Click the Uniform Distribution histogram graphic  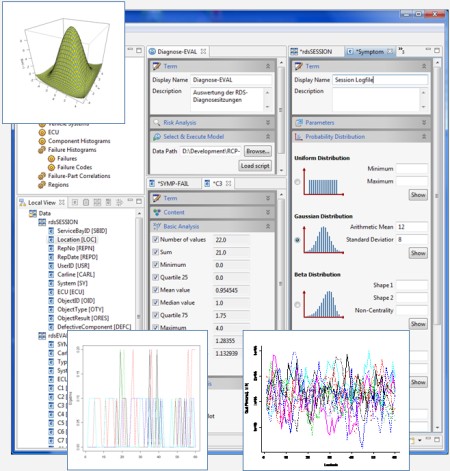coord(323,182)
